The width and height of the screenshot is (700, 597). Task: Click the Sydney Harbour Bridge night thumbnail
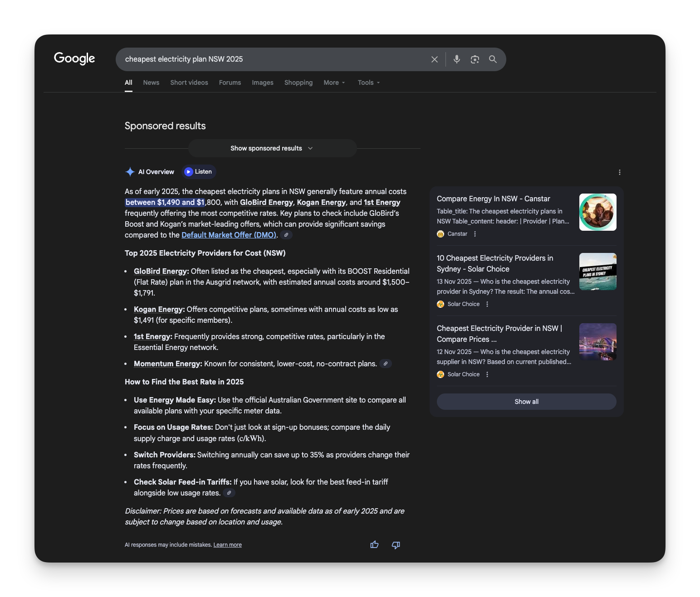(x=597, y=342)
